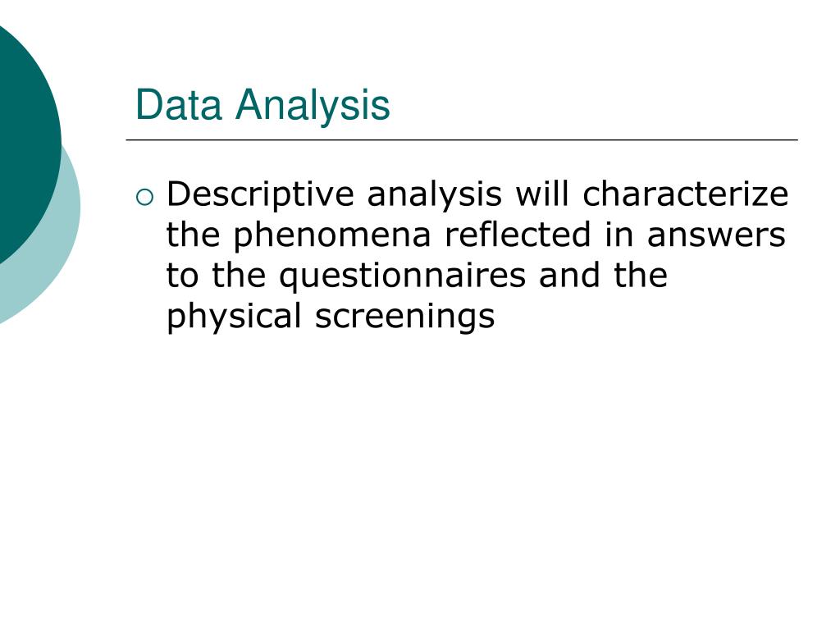Click the word 'Analysis' in the title
The width and height of the screenshot is (840, 630).
[x=313, y=106]
